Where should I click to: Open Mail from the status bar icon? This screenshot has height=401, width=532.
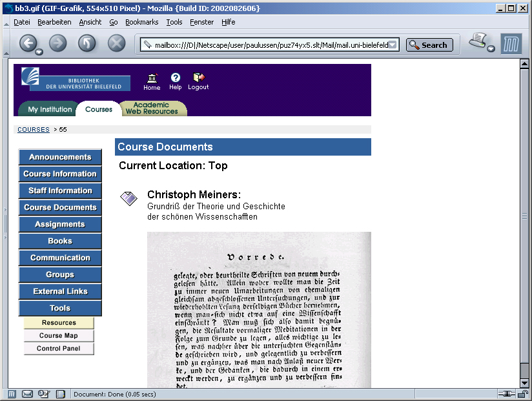coord(28,394)
